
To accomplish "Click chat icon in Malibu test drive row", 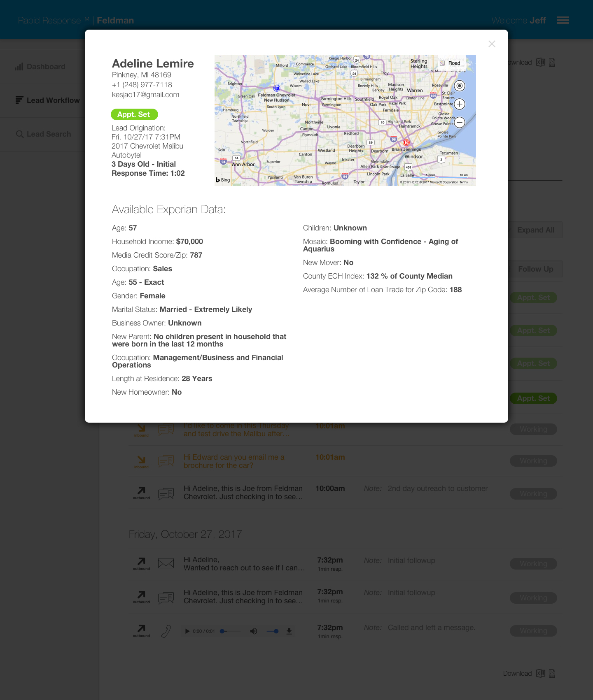I will (166, 430).
